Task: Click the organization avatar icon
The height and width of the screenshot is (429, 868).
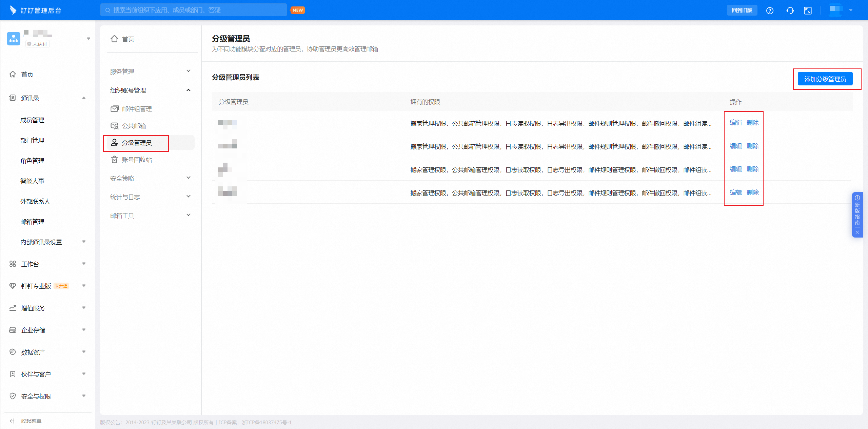Action: click(14, 39)
